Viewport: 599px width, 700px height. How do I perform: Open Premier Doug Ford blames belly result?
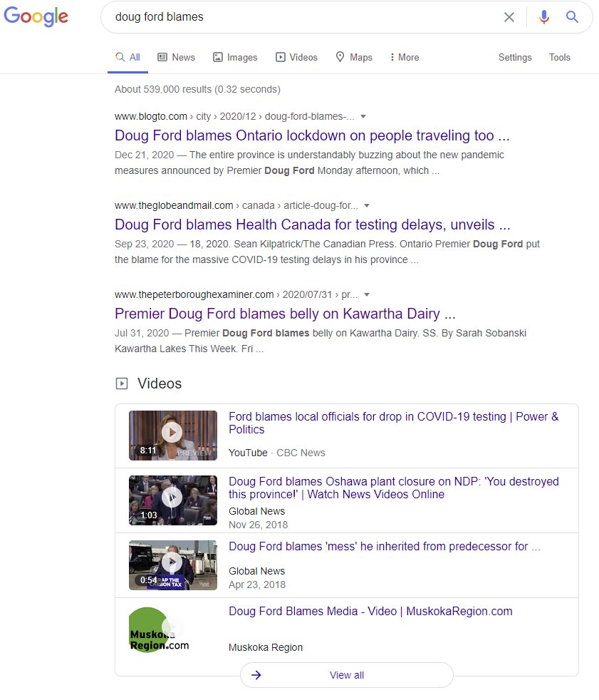(285, 314)
